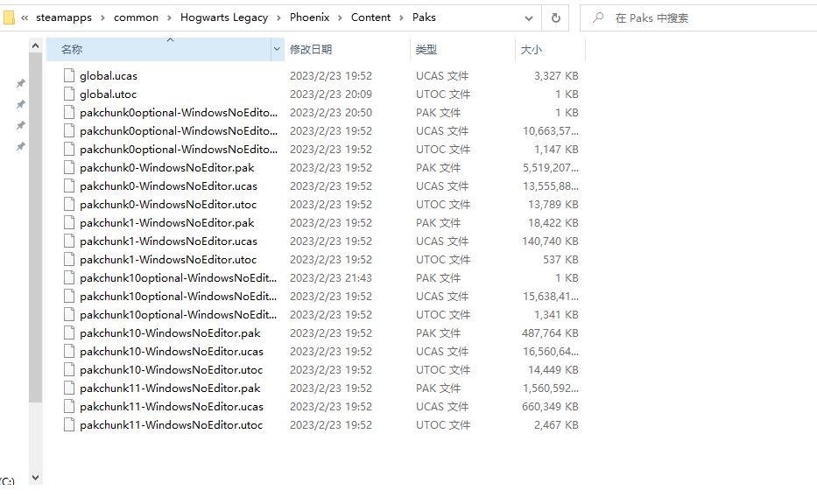
Task: Click the size value 140,740 KB
Action: [x=550, y=241]
